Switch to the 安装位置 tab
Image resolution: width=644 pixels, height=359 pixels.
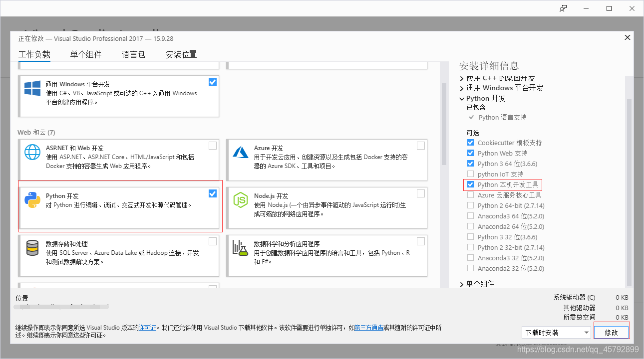click(181, 54)
